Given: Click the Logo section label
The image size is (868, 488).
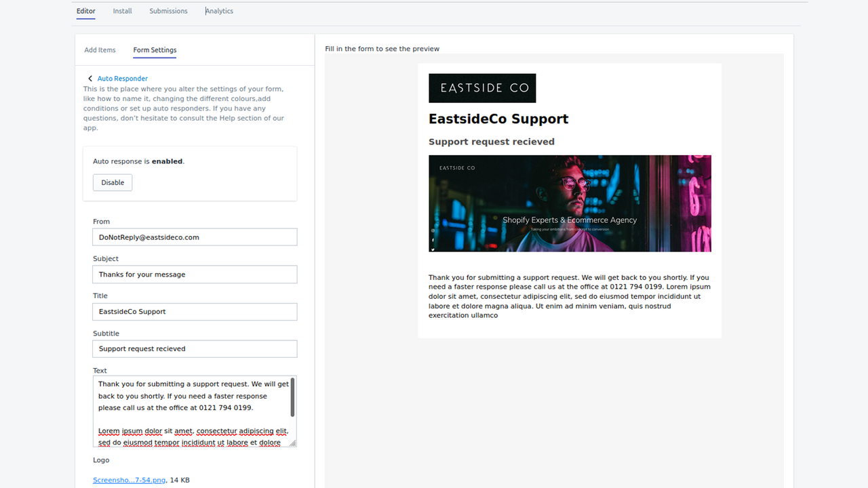Looking at the screenshot, I should (x=101, y=460).
